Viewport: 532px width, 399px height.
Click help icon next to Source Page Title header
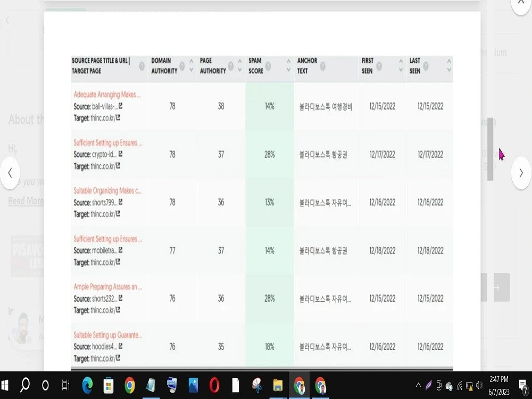tap(142, 66)
